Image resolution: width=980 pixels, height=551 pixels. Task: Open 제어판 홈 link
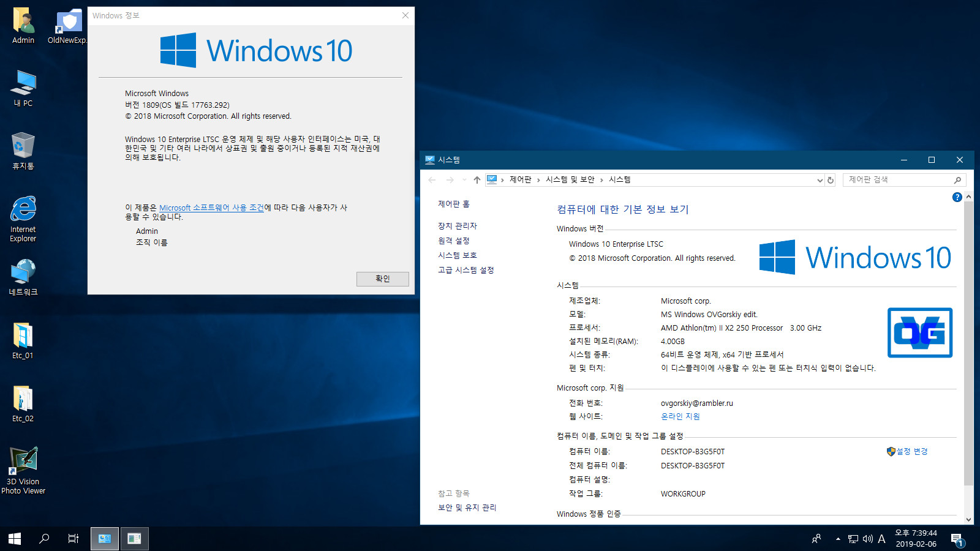pyautogui.click(x=454, y=204)
